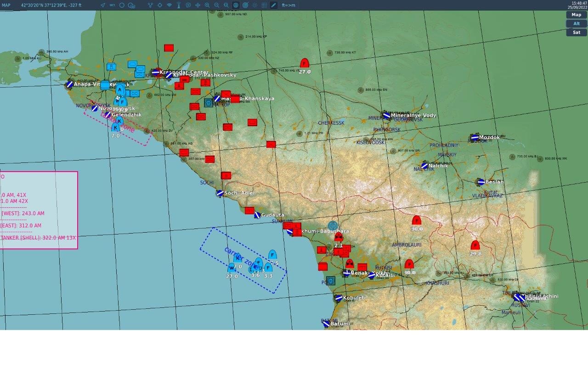Click the zoom in magnifier icon

coord(207,5)
